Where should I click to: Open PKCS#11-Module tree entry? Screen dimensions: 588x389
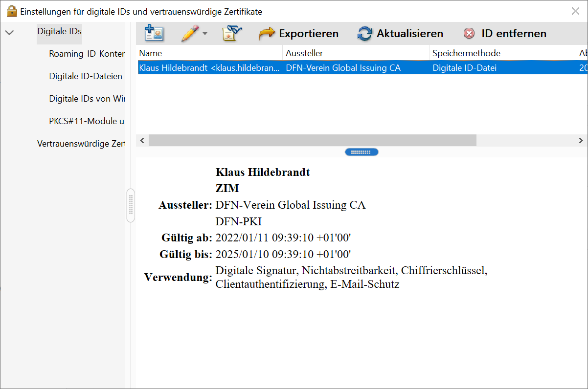tap(87, 121)
